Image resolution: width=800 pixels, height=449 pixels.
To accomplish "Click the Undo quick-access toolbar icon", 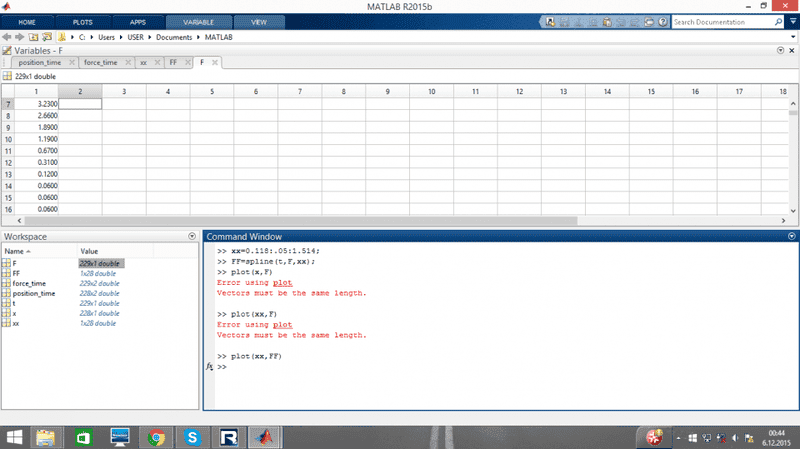I will click(x=621, y=22).
